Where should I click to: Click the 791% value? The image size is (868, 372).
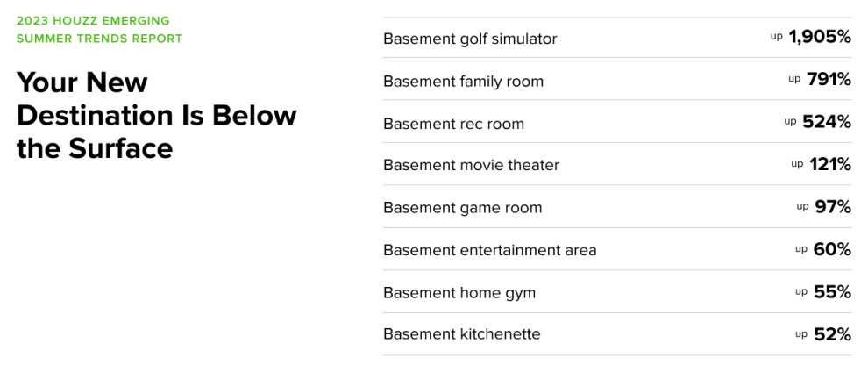pos(829,80)
